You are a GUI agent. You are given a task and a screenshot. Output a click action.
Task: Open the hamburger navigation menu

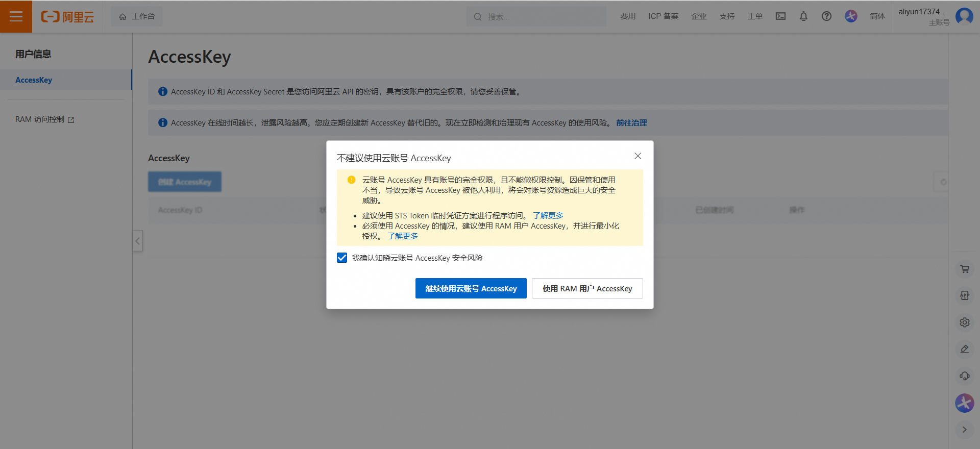[16, 16]
